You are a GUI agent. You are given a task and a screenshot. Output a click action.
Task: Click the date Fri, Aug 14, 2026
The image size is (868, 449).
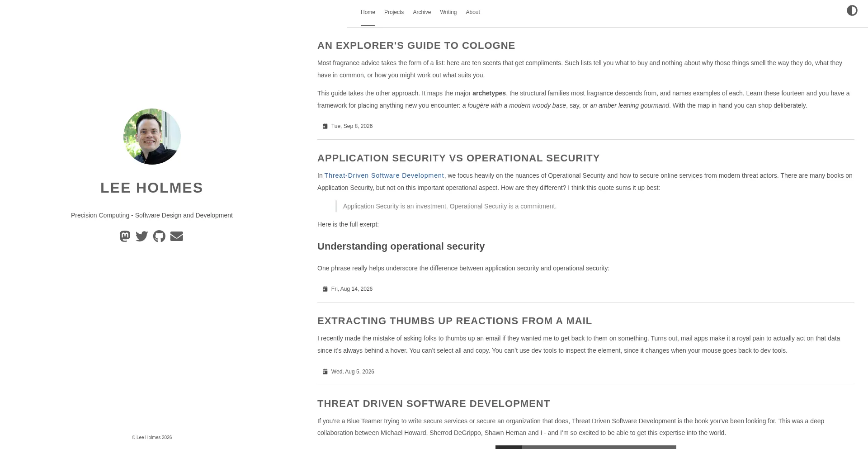[x=352, y=289]
